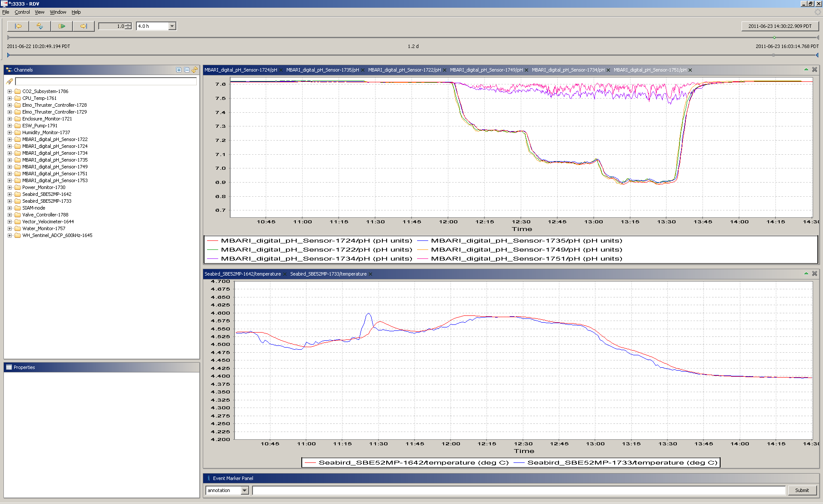Jump to end of data

(x=84, y=26)
